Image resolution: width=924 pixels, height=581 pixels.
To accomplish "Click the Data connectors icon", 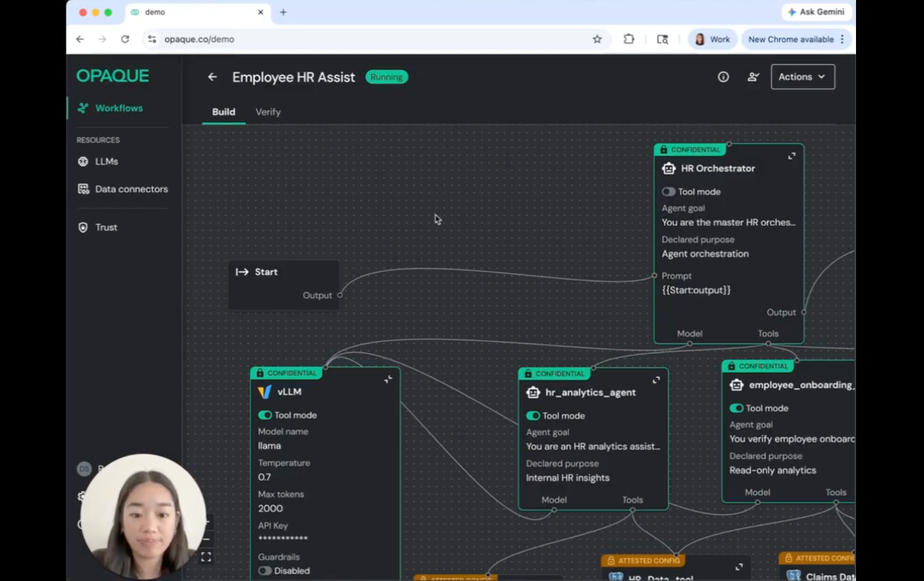I will tap(83, 189).
